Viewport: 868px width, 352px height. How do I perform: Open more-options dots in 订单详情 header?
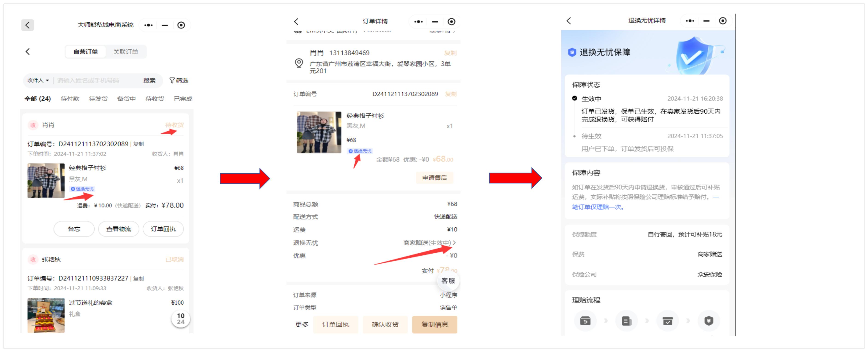coord(418,22)
